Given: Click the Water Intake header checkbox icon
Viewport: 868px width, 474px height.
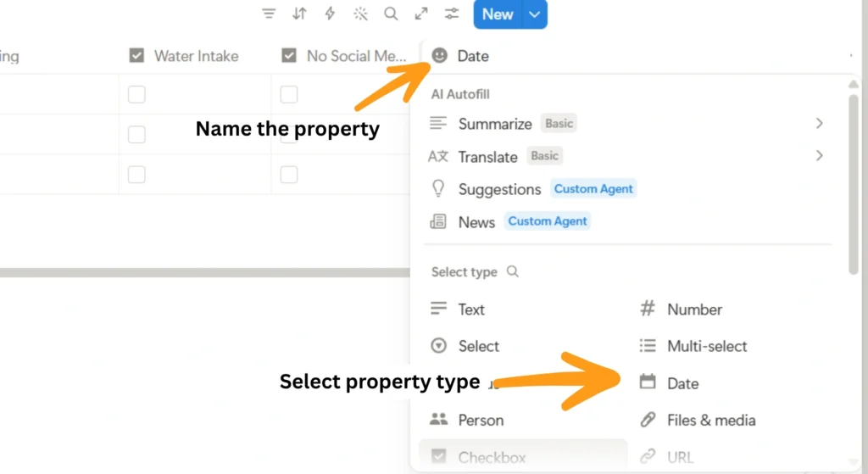Looking at the screenshot, I should [136, 55].
